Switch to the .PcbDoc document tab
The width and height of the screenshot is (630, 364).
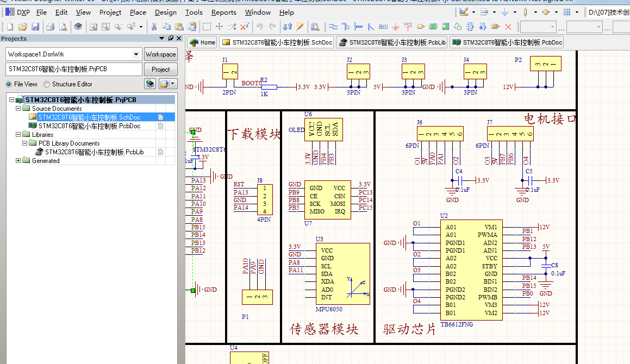[x=507, y=42]
